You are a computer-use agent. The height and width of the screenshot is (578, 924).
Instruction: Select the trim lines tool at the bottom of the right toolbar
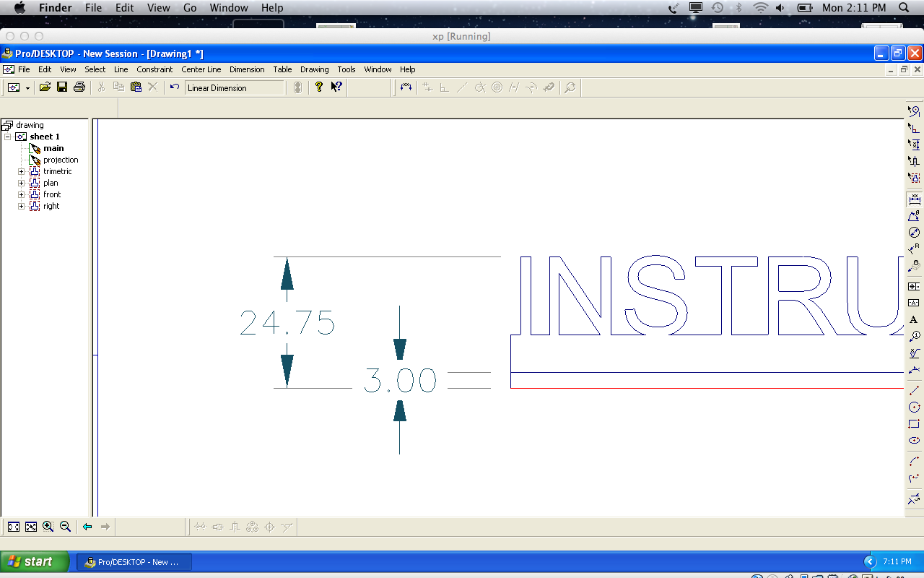tap(914, 499)
